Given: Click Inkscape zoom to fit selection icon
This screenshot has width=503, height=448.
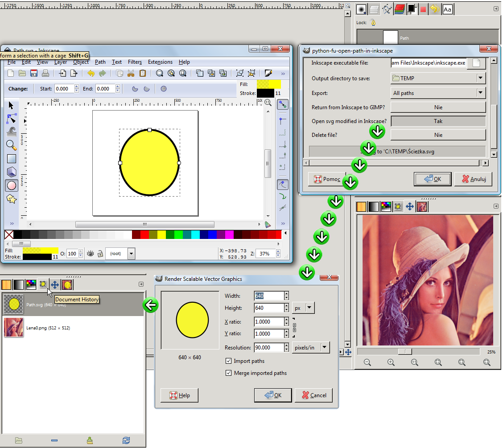Looking at the screenshot, I should pos(160,74).
